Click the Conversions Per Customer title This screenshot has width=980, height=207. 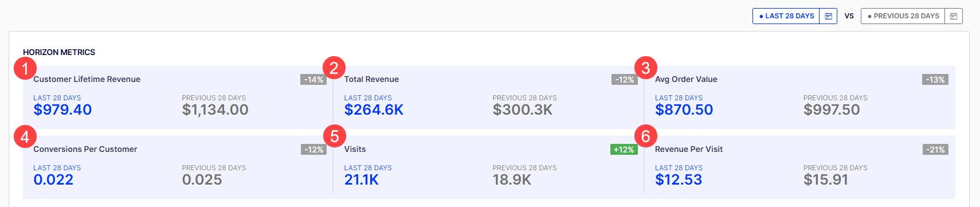[x=85, y=149]
